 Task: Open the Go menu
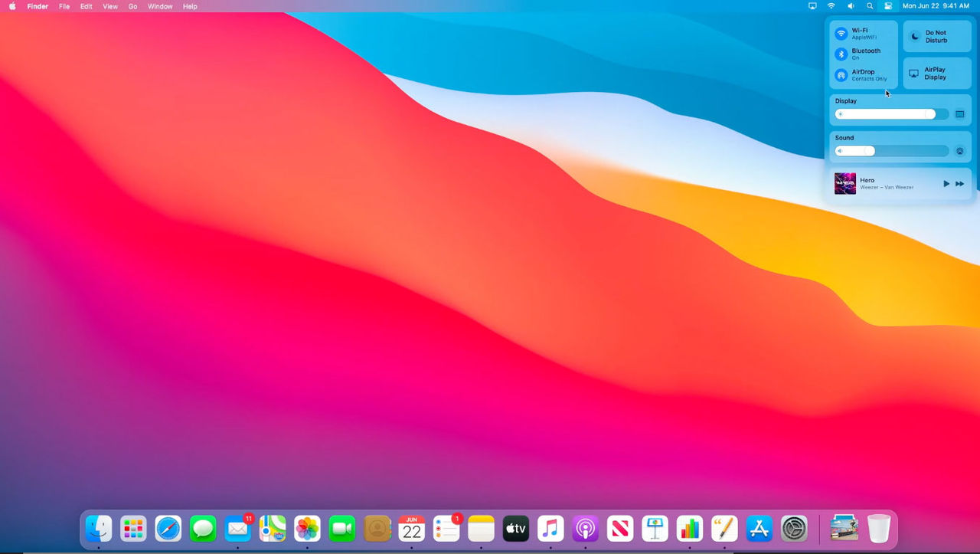(133, 6)
